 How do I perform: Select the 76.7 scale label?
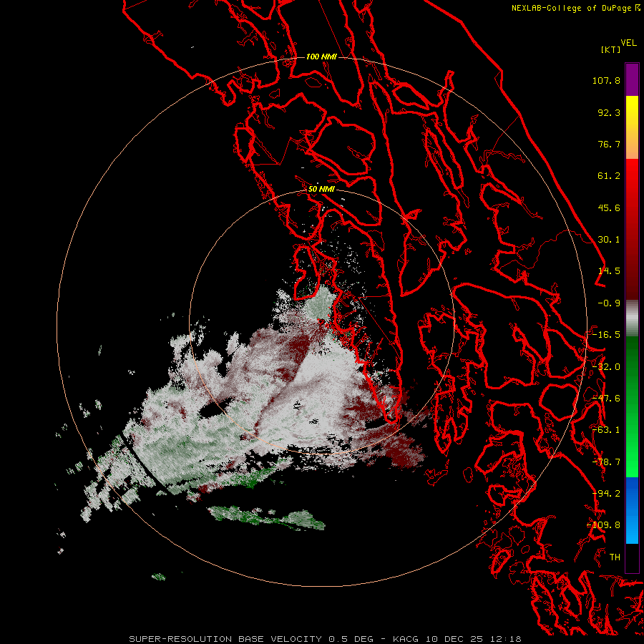click(x=609, y=144)
